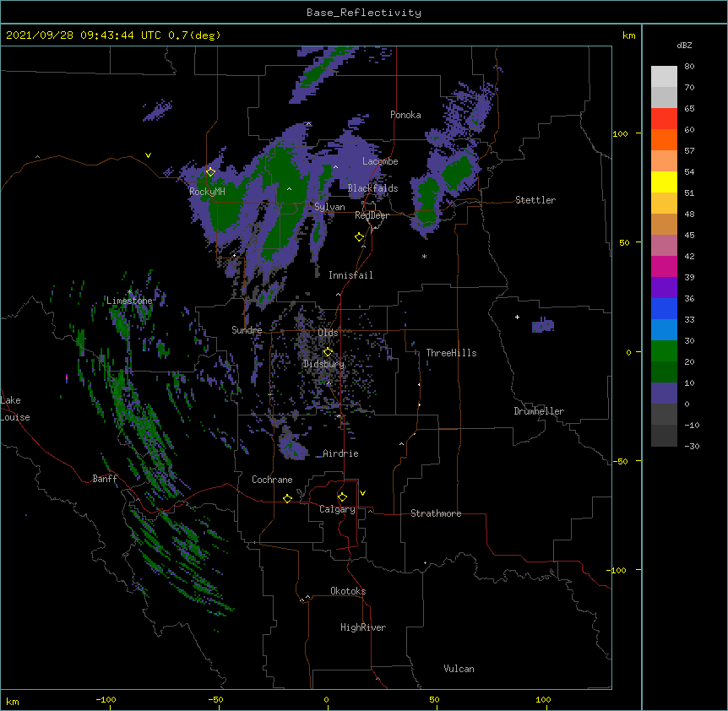Screen dimensions: 728x711
Task: Click the 100 tick on the right axis
Action: pos(620,133)
